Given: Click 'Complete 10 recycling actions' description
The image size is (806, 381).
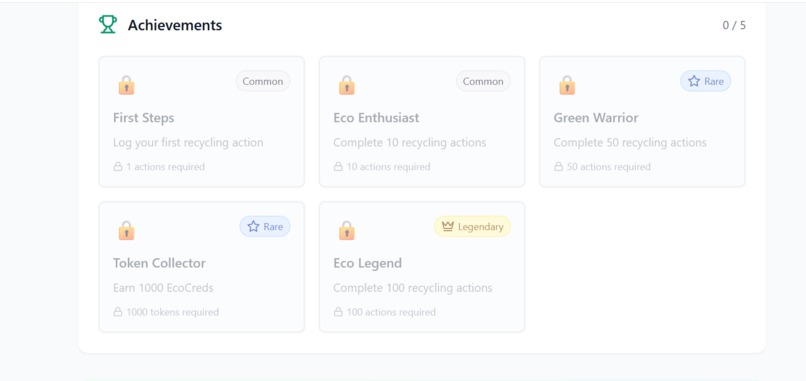Looking at the screenshot, I should pos(410,142).
